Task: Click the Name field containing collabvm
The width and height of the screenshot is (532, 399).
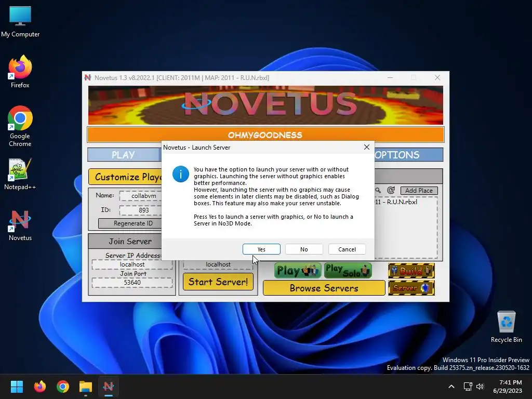Action: (x=140, y=196)
